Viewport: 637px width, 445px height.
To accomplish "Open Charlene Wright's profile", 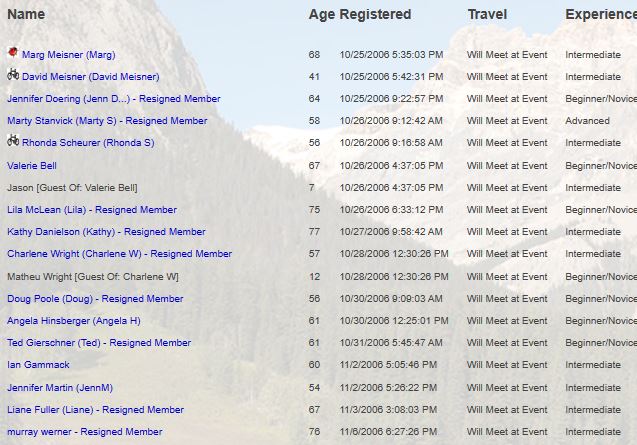I will (x=119, y=254).
